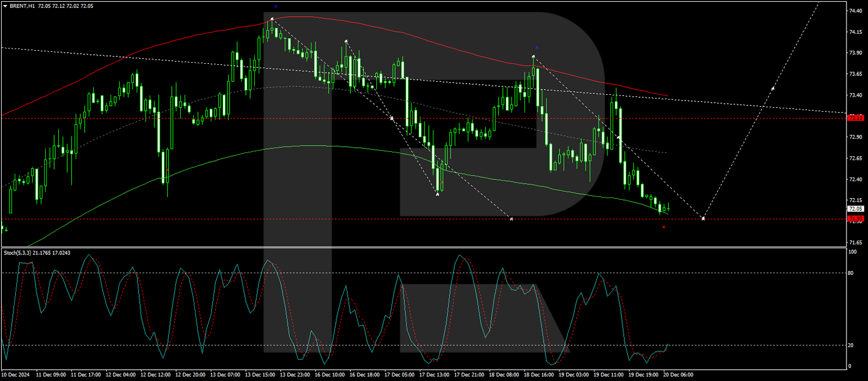The width and height of the screenshot is (868, 381).
Task: Select the 13 Dec 15:00 time label
Action: [261, 374]
